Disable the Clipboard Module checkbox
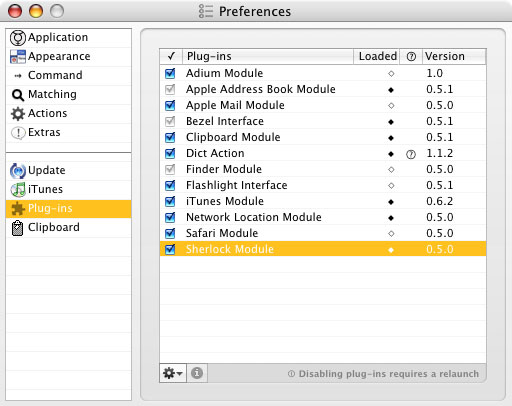This screenshot has height=406, width=512. [x=170, y=137]
